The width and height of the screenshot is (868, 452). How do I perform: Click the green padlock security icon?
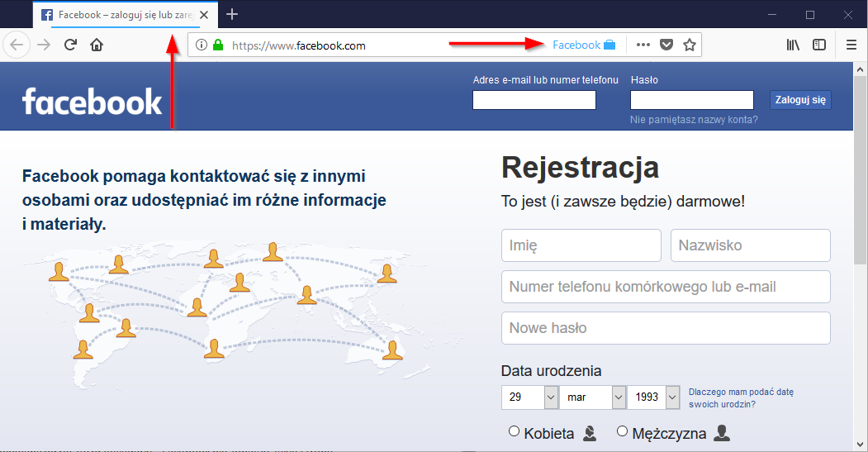click(218, 45)
